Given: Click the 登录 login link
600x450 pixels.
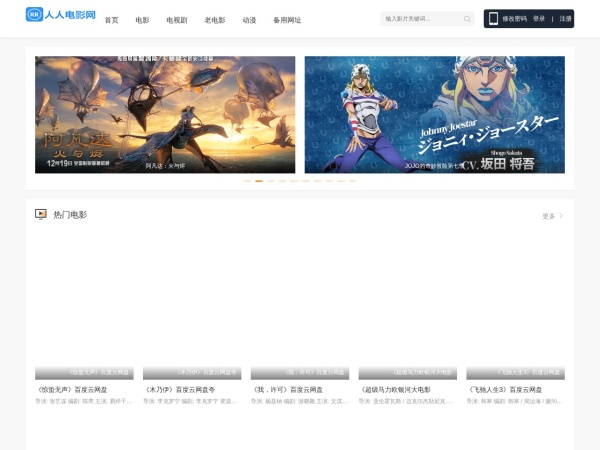Looking at the screenshot, I should pyautogui.click(x=539, y=19).
